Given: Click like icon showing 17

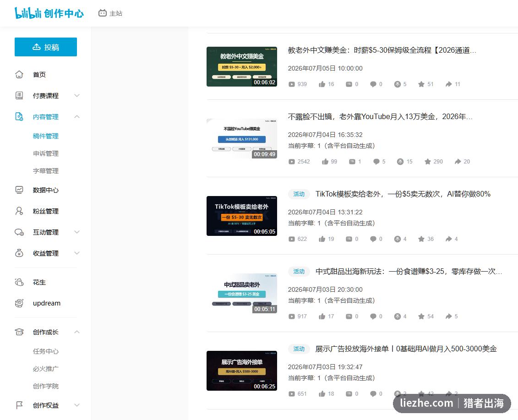Looking at the screenshot, I should tap(322, 316).
